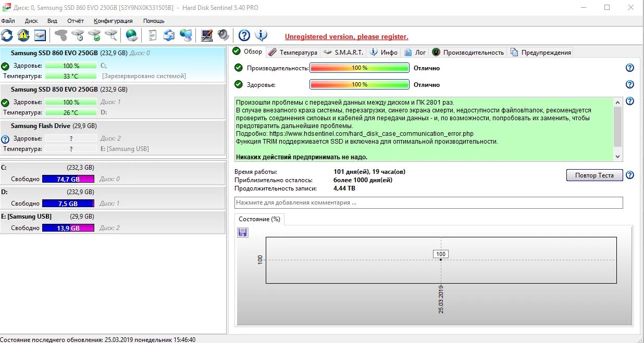Click the greyed-out disk with cloud toolbar icon
Viewport: 644px width, 343px height.
[61, 35]
